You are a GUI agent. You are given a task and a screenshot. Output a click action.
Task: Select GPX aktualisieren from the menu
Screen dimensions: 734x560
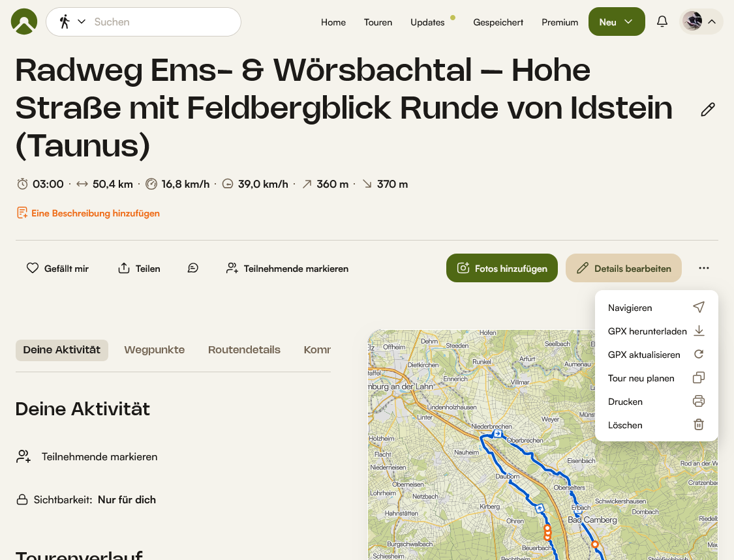656,354
